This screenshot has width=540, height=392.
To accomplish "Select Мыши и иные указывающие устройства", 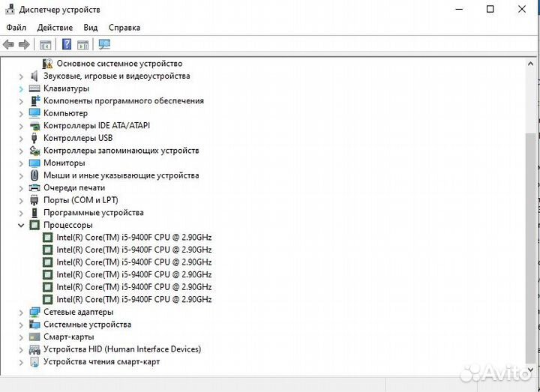I will [x=121, y=175].
